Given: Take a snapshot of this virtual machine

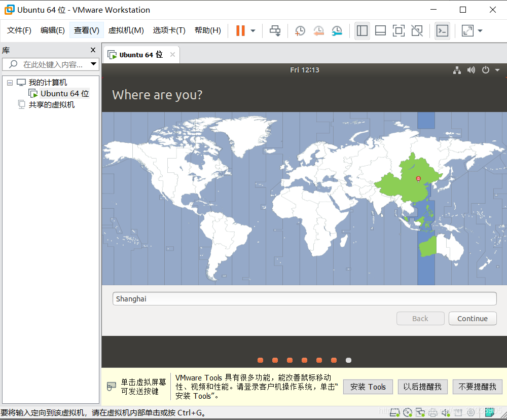Looking at the screenshot, I should pos(300,31).
